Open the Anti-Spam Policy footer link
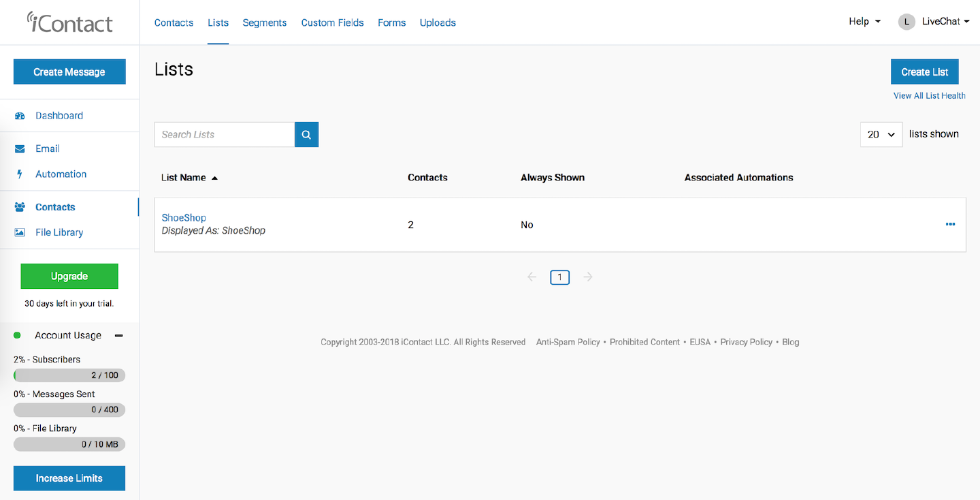Screen dimensions: 980x500 point(568,342)
